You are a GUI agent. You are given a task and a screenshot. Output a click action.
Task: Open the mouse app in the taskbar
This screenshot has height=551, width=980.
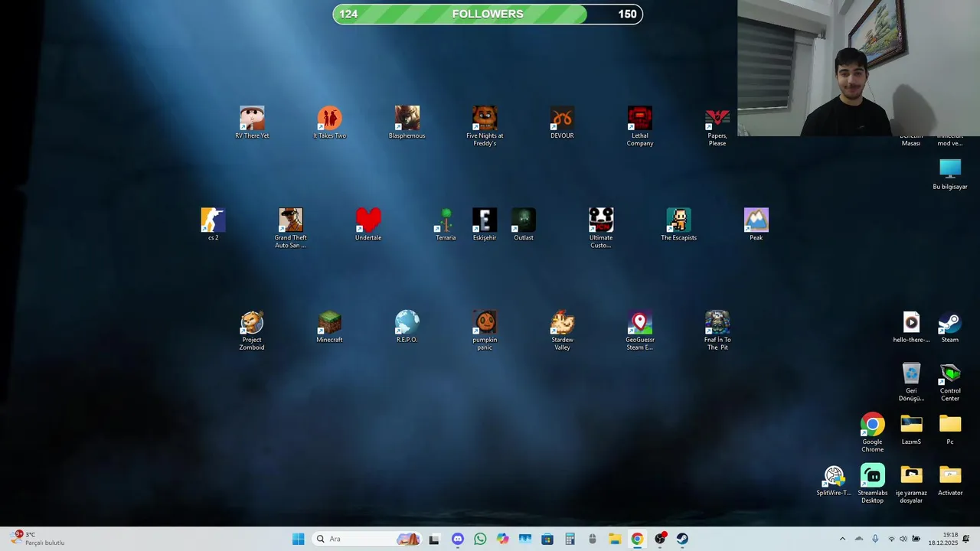tap(592, 539)
